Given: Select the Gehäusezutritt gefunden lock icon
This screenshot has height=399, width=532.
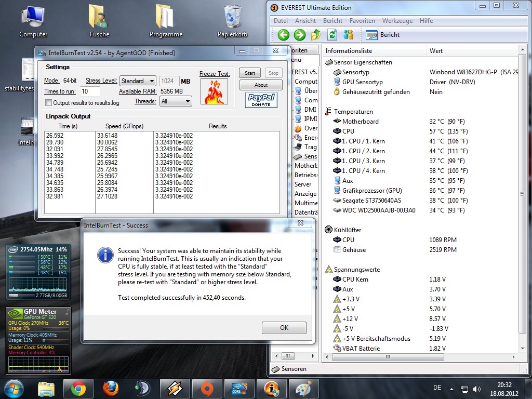Looking at the screenshot, I should pos(337,91).
